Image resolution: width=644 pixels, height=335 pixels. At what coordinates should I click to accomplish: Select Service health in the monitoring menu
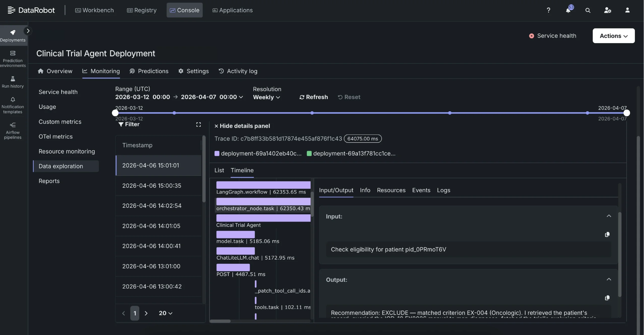pyautogui.click(x=58, y=92)
